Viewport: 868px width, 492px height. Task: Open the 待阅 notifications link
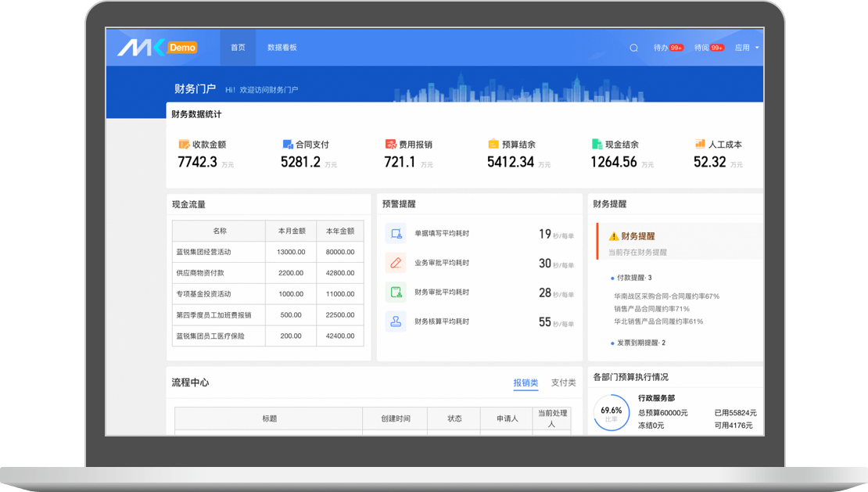tap(708, 48)
